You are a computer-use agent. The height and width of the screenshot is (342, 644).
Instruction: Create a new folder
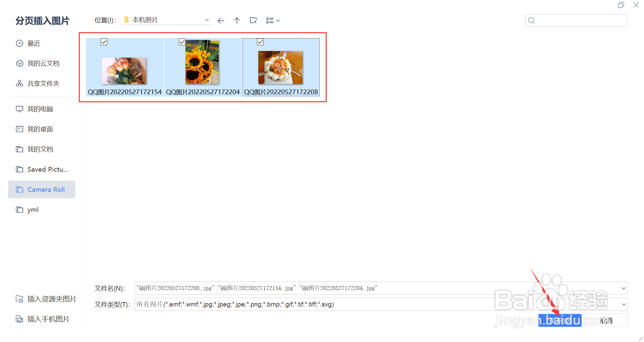pyautogui.click(x=253, y=20)
